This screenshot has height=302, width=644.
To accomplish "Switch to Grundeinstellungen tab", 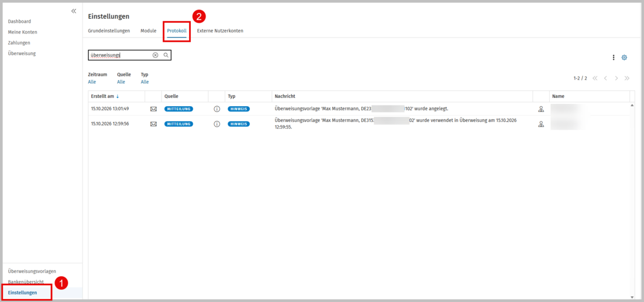I will pyautogui.click(x=109, y=31).
